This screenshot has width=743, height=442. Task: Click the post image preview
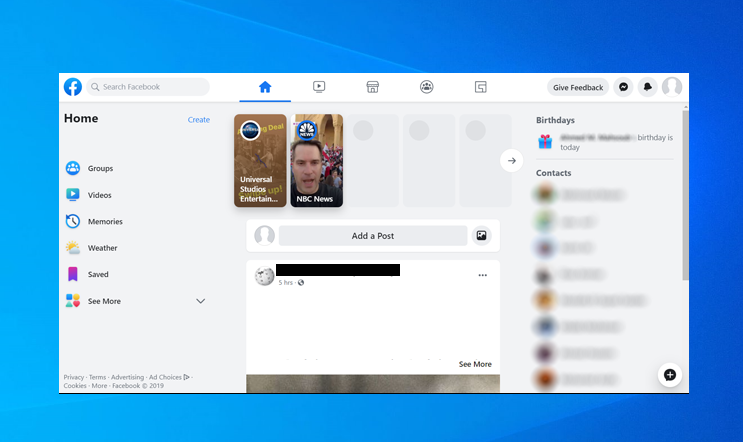[x=373, y=384]
